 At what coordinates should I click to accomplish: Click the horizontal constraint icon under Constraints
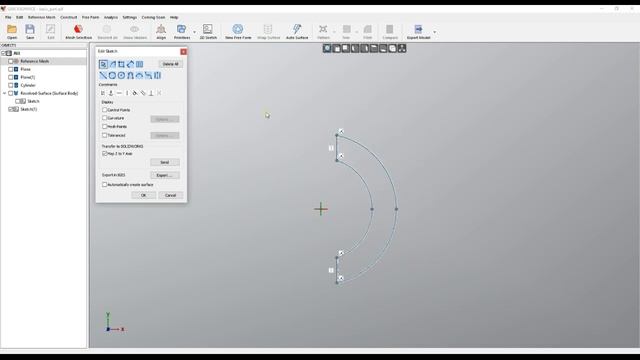119,93
